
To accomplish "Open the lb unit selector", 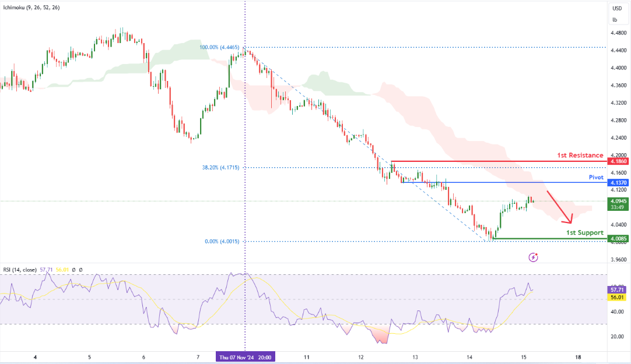I will click(615, 20).
